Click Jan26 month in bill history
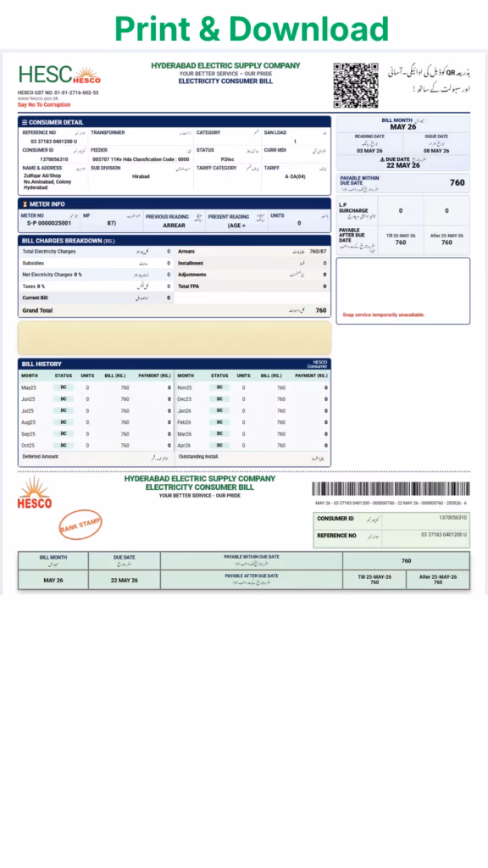The width and height of the screenshot is (488, 868). 184,411
